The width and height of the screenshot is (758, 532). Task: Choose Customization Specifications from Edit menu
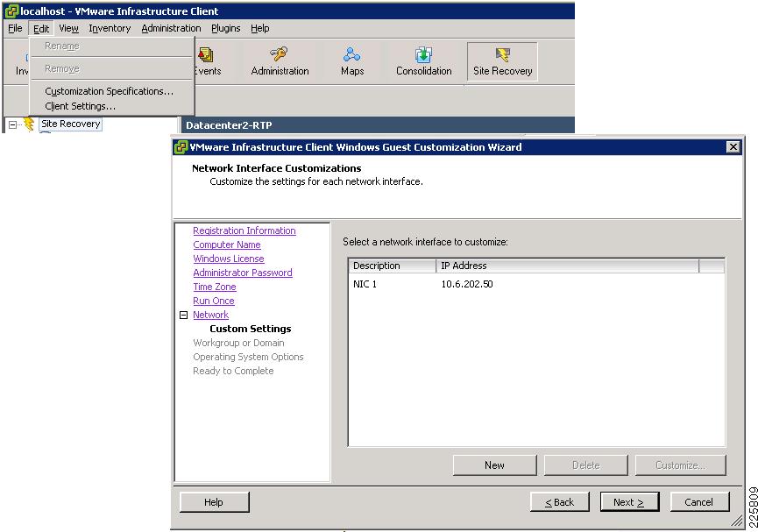click(x=110, y=91)
